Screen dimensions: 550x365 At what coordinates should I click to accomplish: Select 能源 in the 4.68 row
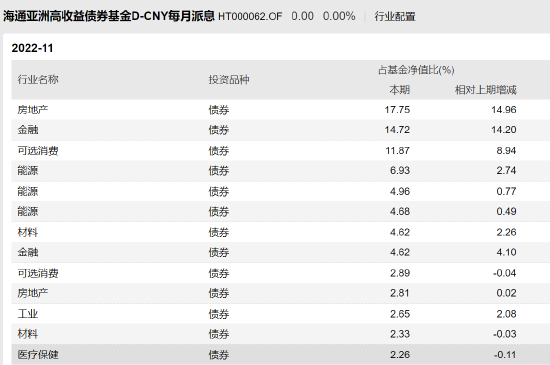(x=28, y=211)
